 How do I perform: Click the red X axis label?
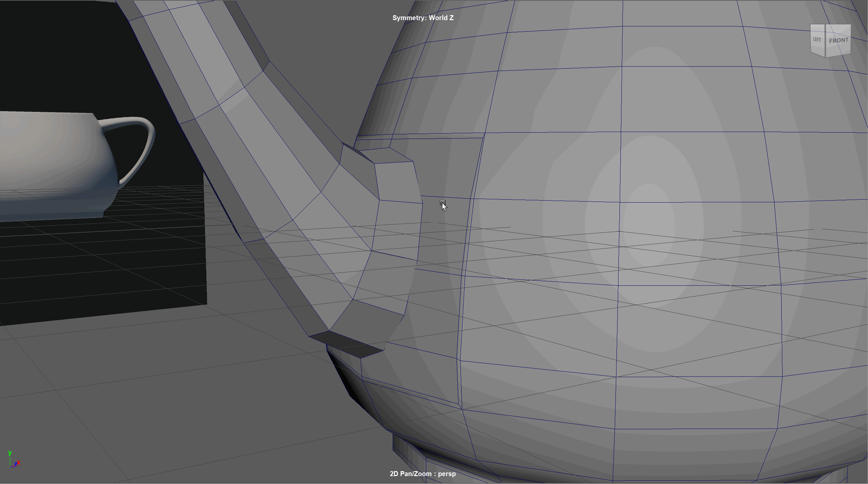(x=18, y=463)
